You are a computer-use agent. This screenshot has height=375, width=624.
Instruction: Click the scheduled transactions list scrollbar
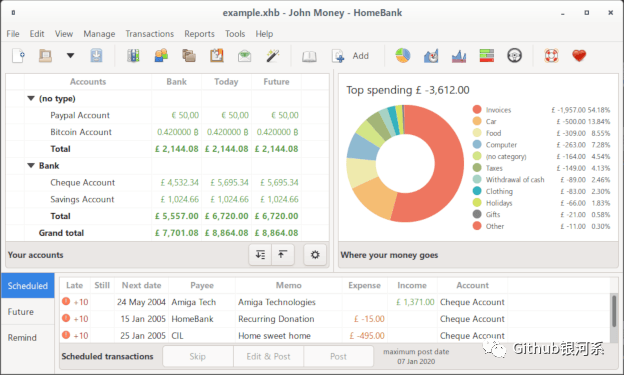(x=614, y=312)
